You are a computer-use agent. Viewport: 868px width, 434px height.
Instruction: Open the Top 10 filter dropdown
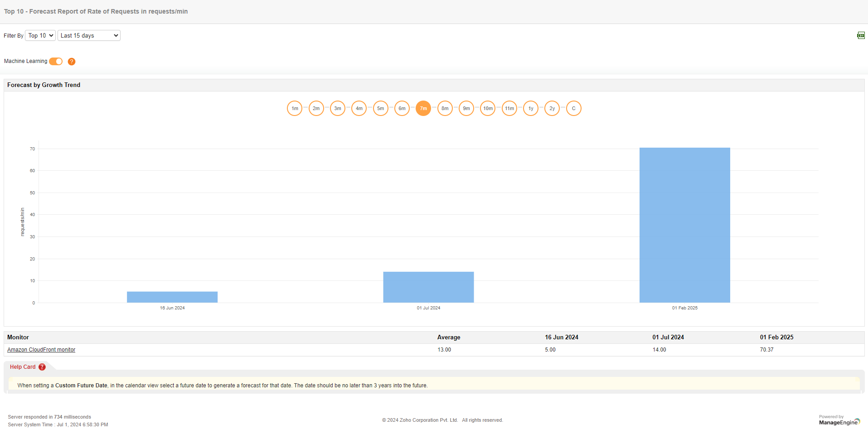(40, 35)
